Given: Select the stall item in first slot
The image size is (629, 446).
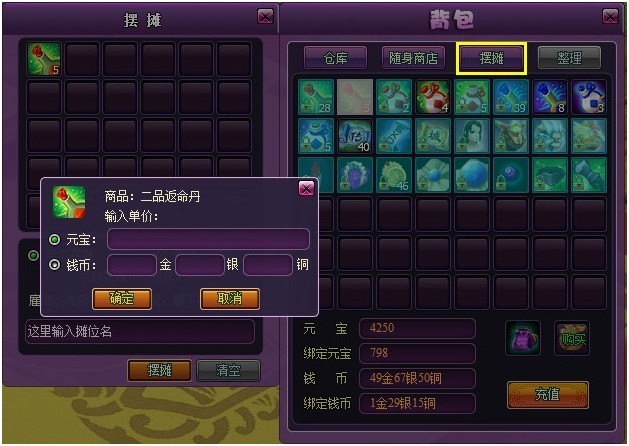Looking at the screenshot, I should (x=44, y=59).
